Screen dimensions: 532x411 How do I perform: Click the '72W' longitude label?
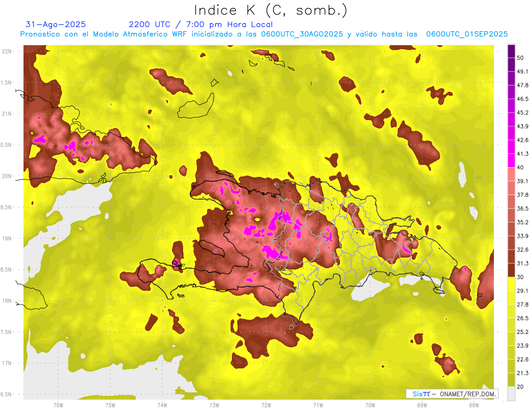click(x=266, y=405)
